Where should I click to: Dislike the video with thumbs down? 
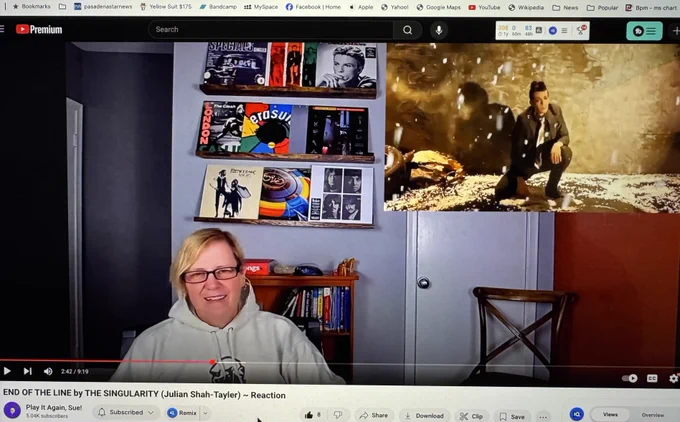point(338,415)
